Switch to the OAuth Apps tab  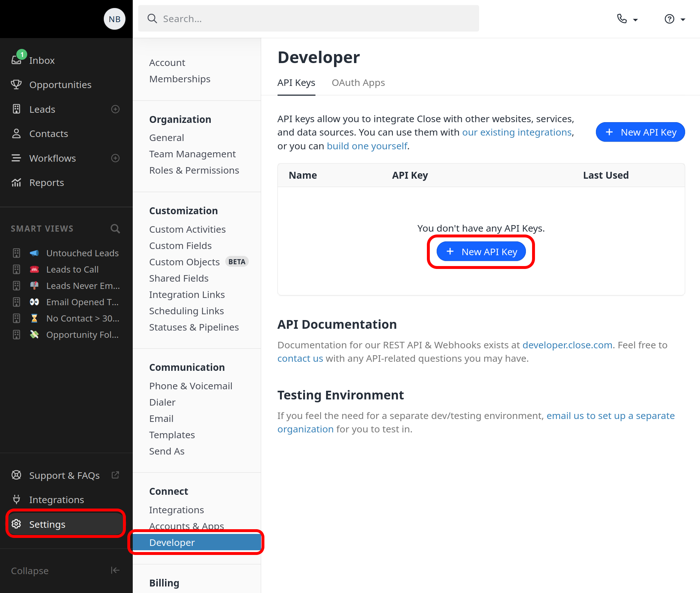[358, 83]
